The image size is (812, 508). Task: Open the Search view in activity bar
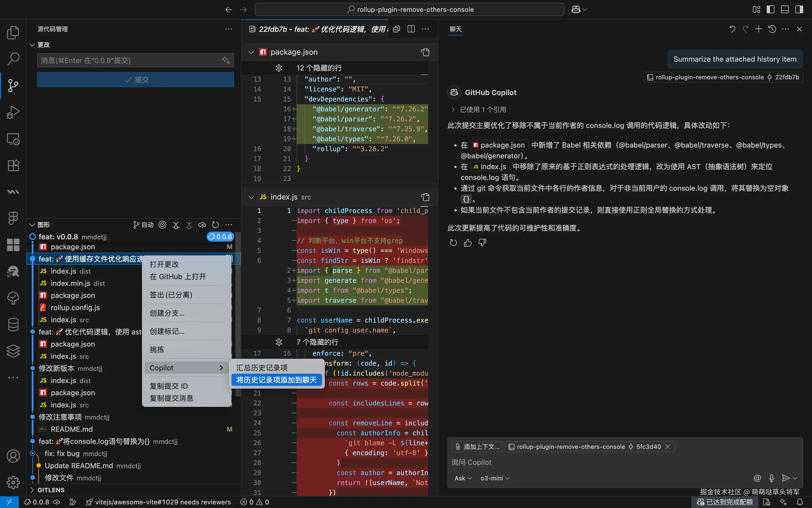tap(13, 59)
